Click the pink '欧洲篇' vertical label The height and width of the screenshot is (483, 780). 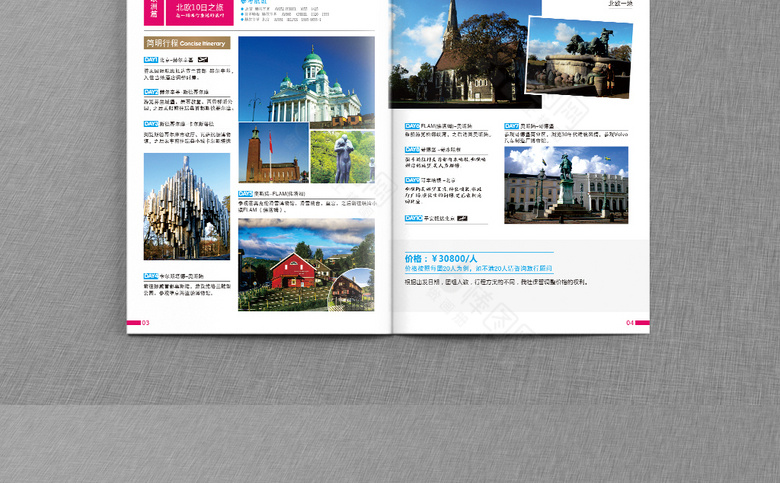click(154, 12)
